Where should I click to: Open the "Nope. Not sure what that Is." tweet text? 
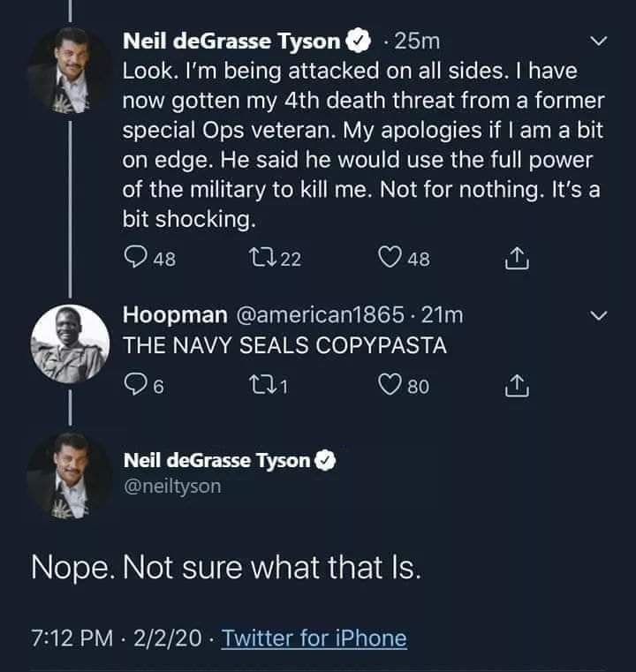click(226, 568)
